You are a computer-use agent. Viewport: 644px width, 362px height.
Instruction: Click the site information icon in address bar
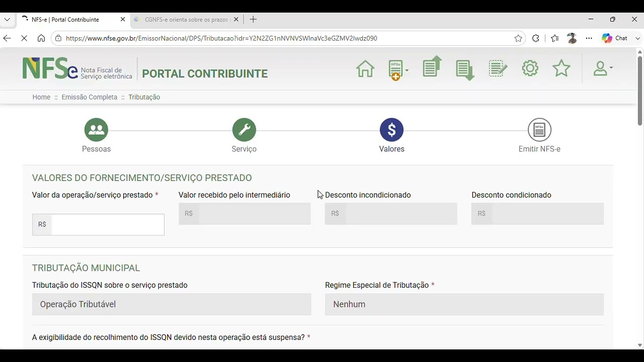click(x=58, y=38)
